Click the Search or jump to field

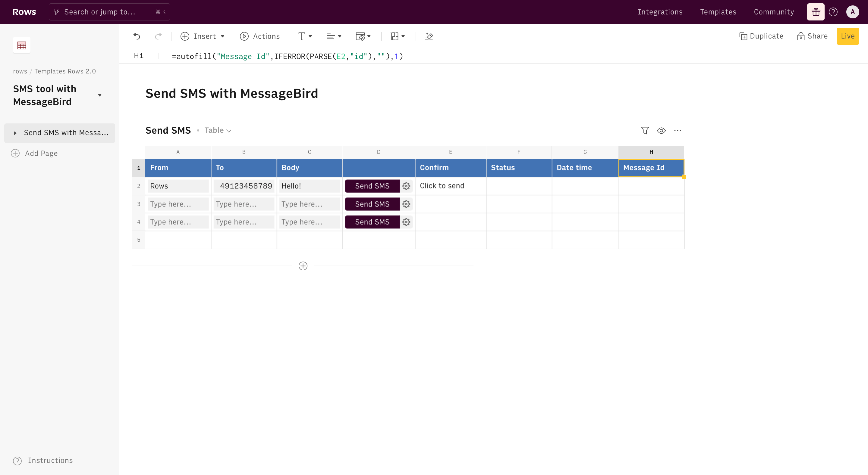[109, 12]
